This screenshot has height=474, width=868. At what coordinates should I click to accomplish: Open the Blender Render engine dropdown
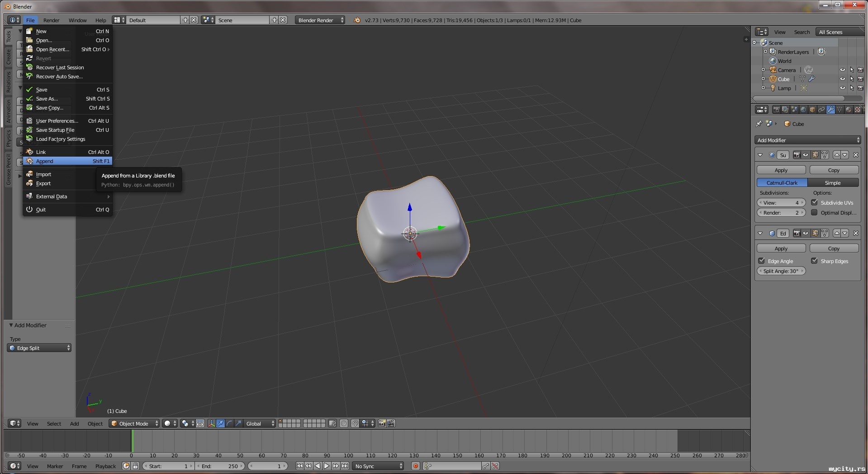(320, 20)
